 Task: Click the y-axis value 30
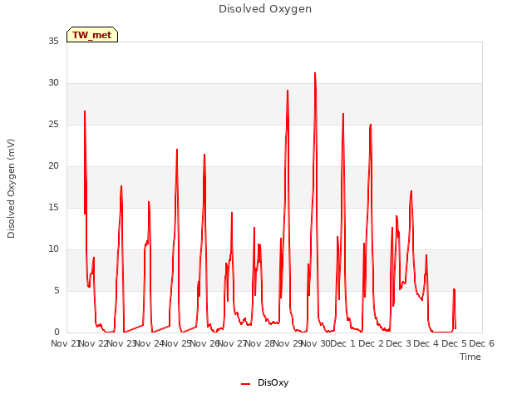[x=53, y=83]
